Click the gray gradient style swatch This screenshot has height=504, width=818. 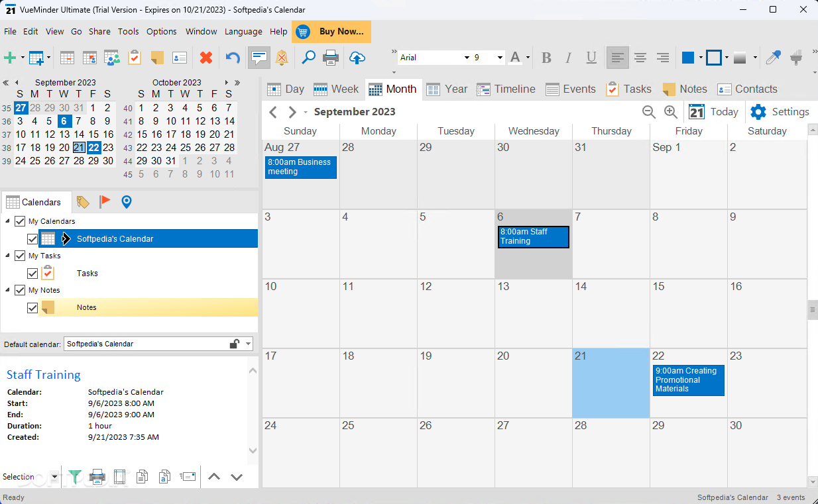740,58
